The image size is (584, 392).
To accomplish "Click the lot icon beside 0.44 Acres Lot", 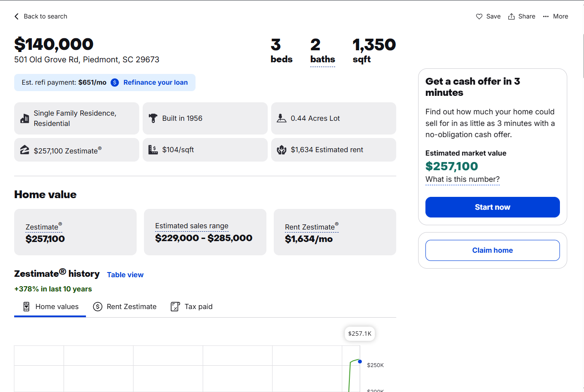I will click(281, 118).
